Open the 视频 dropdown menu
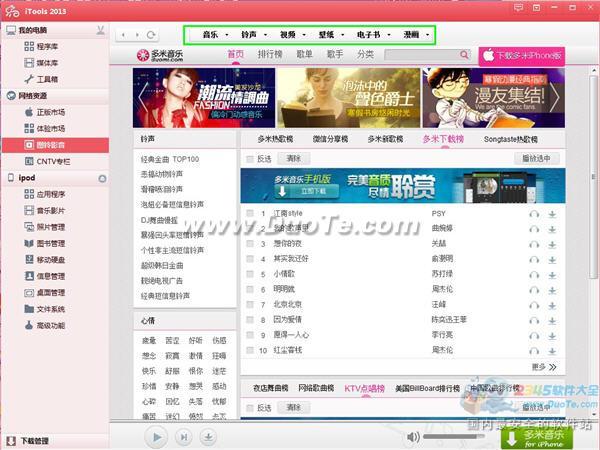 (293, 35)
